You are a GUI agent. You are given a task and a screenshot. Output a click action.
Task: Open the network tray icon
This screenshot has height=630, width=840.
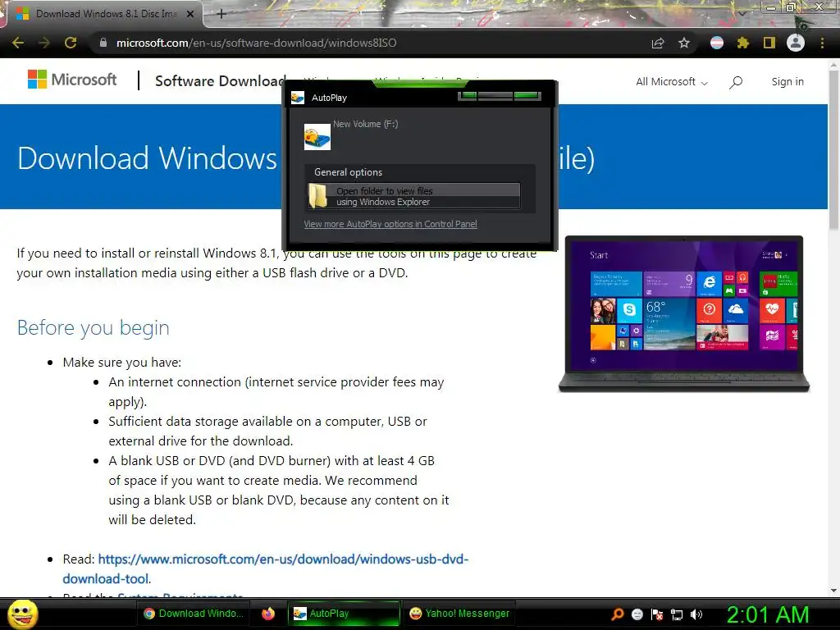(677, 614)
